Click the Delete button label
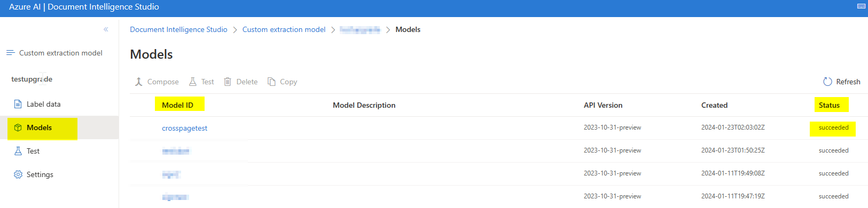The width and height of the screenshot is (868, 208). coord(247,82)
